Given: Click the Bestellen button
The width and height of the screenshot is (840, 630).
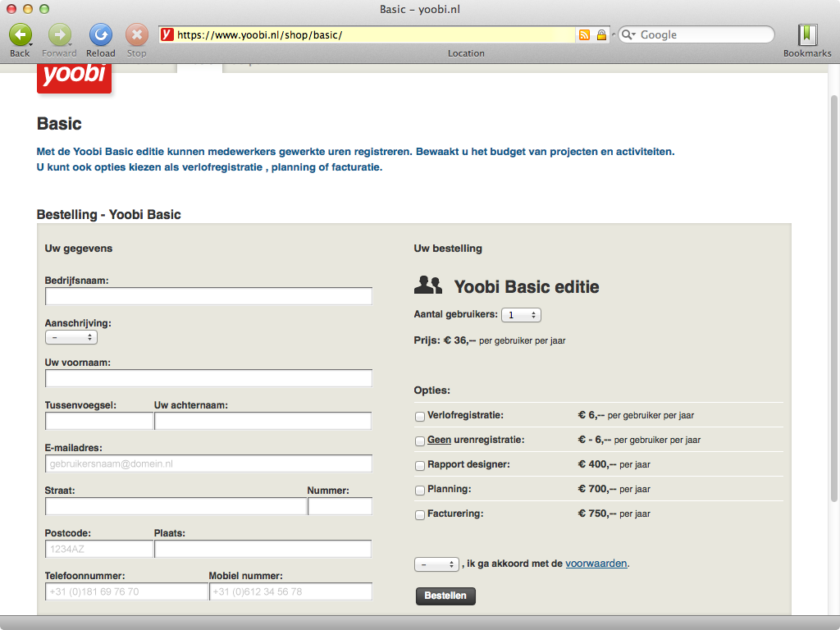Looking at the screenshot, I should click(445, 596).
